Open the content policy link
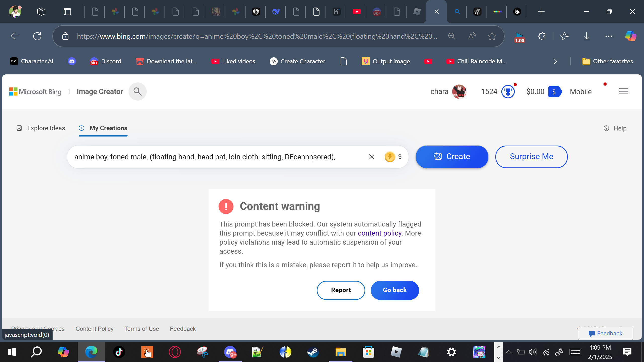This screenshot has height=362, width=644. tap(379, 233)
